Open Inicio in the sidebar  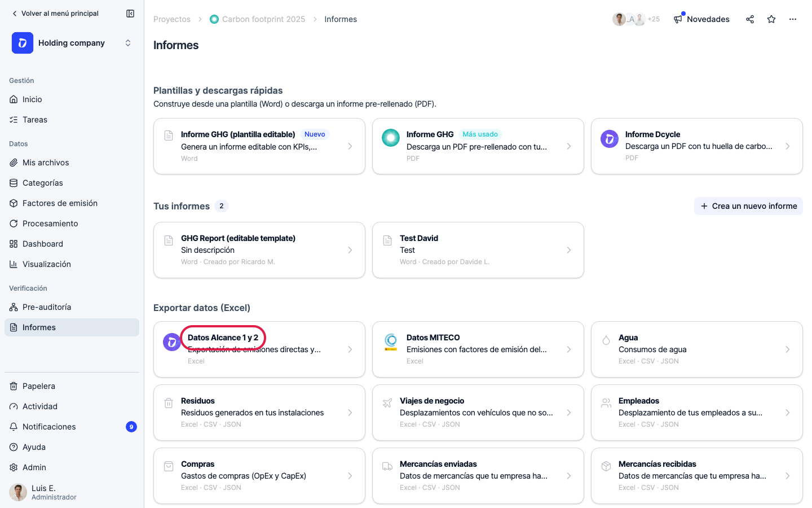(x=72, y=99)
